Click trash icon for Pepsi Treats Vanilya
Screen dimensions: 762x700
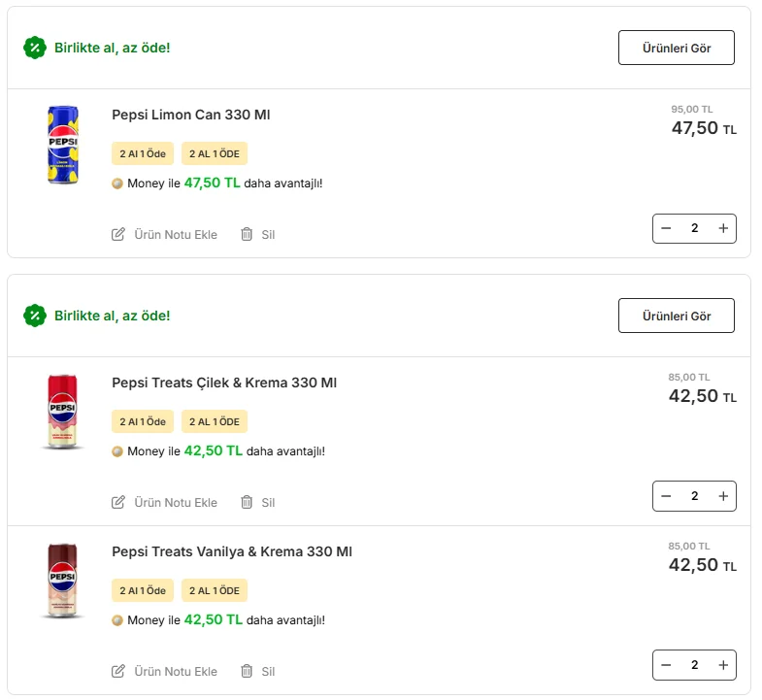[247, 671]
